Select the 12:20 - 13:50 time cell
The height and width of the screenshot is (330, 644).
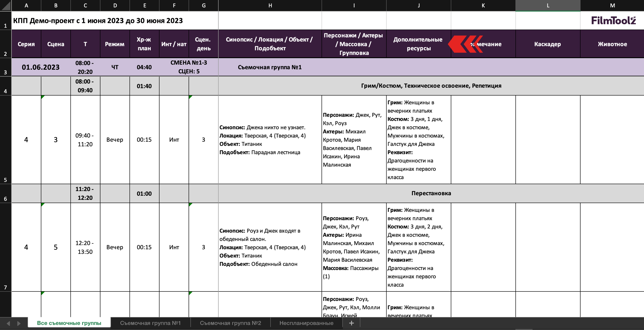coord(85,247)
